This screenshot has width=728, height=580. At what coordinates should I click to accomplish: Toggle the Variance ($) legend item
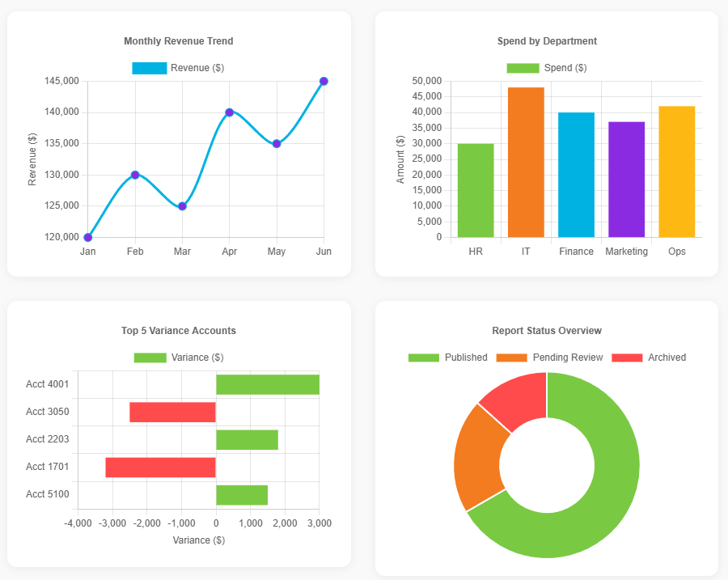point(178,358)
